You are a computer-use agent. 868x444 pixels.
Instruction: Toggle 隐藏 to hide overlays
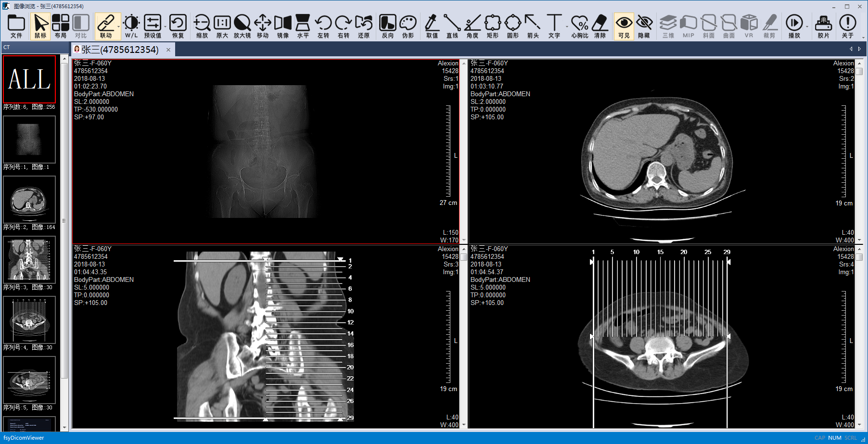click(x=644, y=26)
